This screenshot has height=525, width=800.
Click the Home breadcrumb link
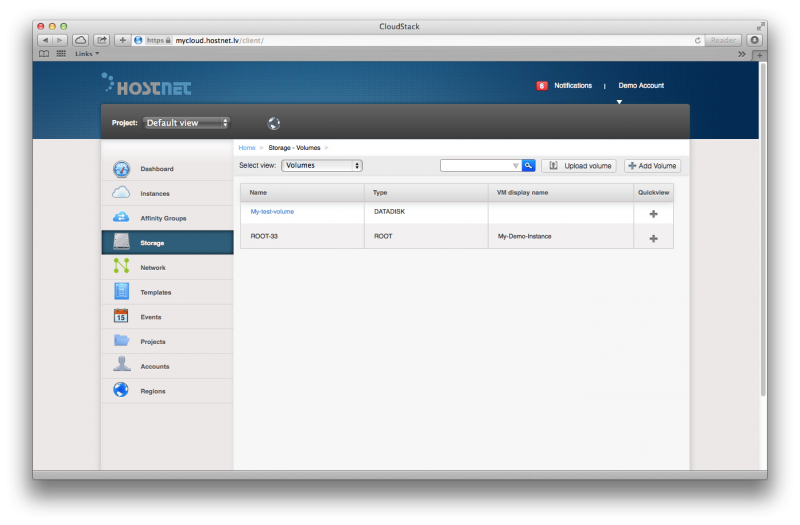[x=247, y=147]
